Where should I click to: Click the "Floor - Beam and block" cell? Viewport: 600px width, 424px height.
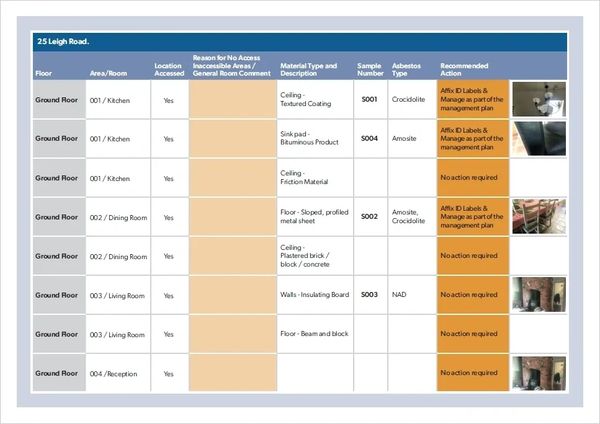pos(314,334)
